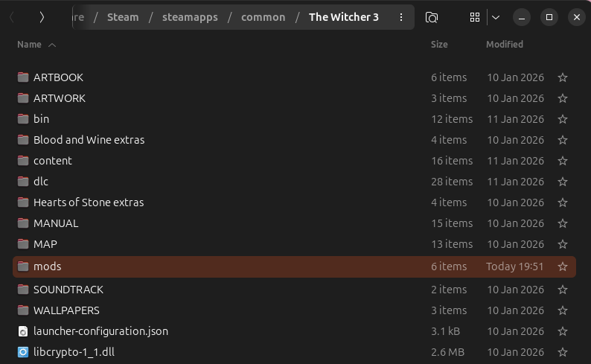Click the search folder icon in toolbar

click(x=432, y=17)
